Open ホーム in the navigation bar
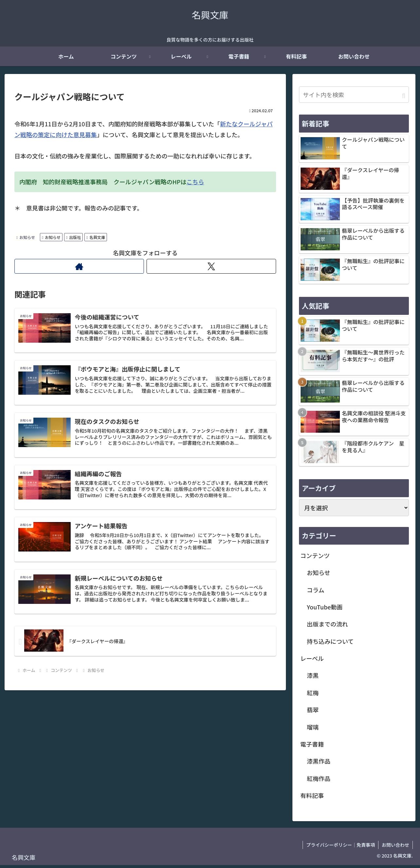This screenshot has height=868, width=420. click(x=66, y=57)
